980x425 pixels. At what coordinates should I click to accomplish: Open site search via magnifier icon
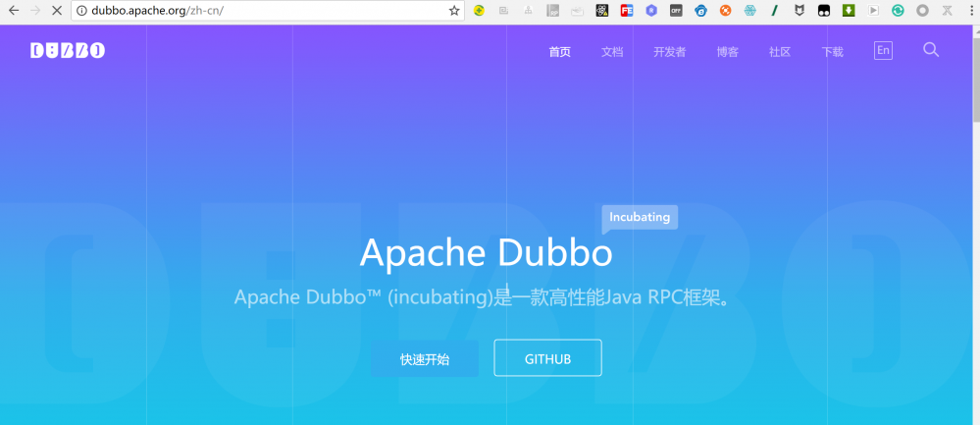click(931, 50)
